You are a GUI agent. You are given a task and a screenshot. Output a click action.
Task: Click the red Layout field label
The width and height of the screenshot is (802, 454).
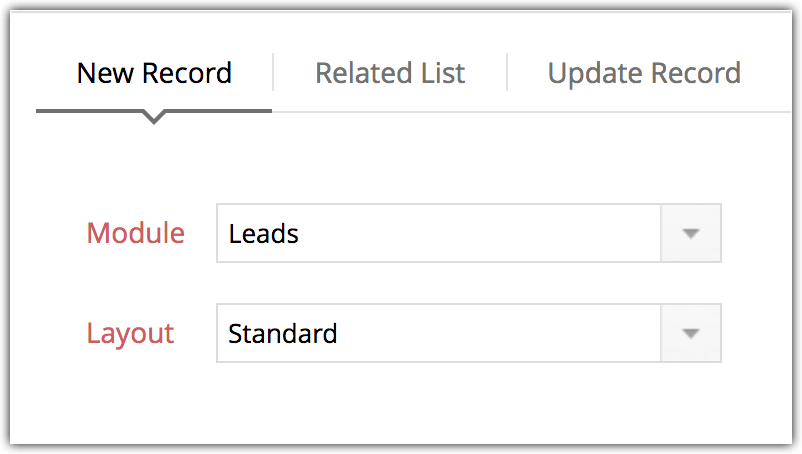[131, 333]
